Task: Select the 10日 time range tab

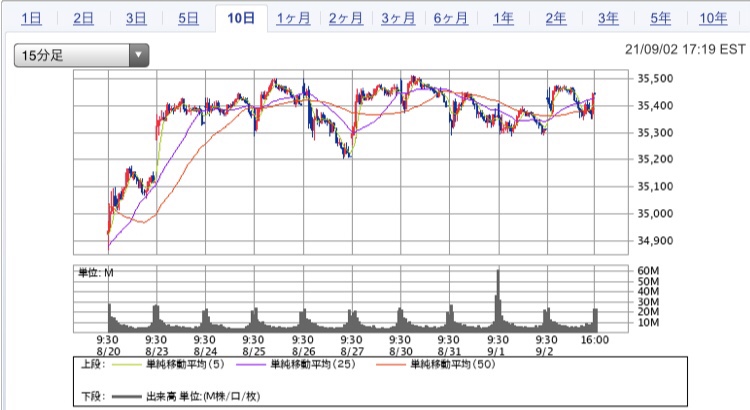Action: click(241, 19)
